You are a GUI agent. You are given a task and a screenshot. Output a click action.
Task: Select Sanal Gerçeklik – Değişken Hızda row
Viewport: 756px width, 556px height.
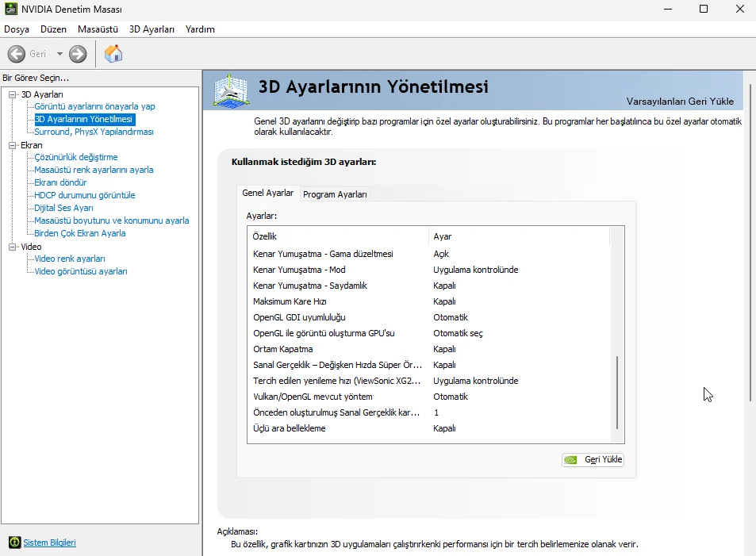click(x=429, y=365)
